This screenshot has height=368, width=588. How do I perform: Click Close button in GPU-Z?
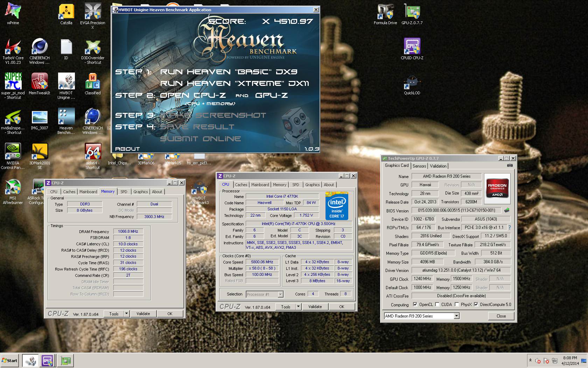501,316
